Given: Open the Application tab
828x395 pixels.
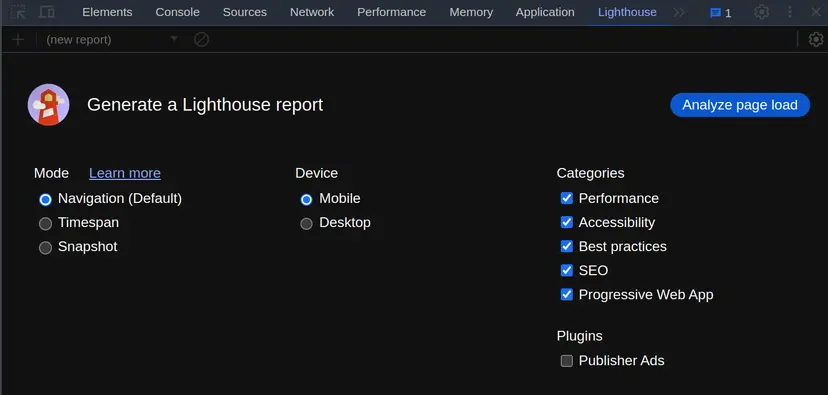Looking at the screenshot, I should (x=545, y=12).
